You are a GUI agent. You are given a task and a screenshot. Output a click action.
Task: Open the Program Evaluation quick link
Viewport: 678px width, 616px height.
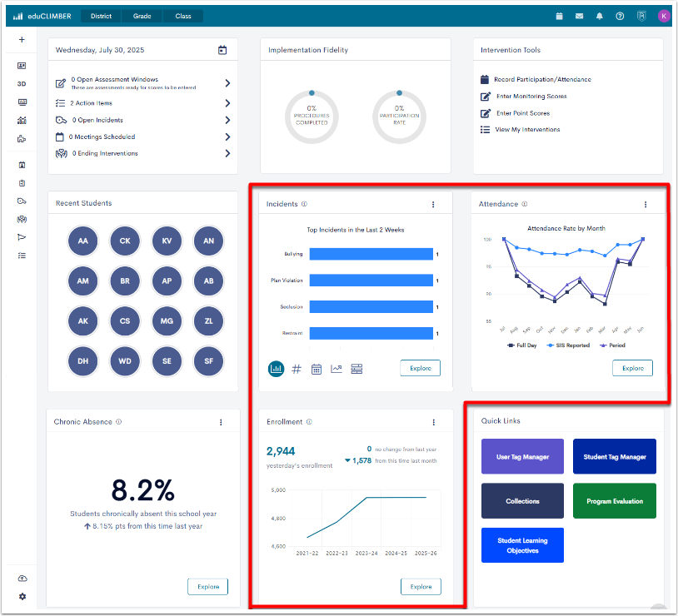coord(615,501)
